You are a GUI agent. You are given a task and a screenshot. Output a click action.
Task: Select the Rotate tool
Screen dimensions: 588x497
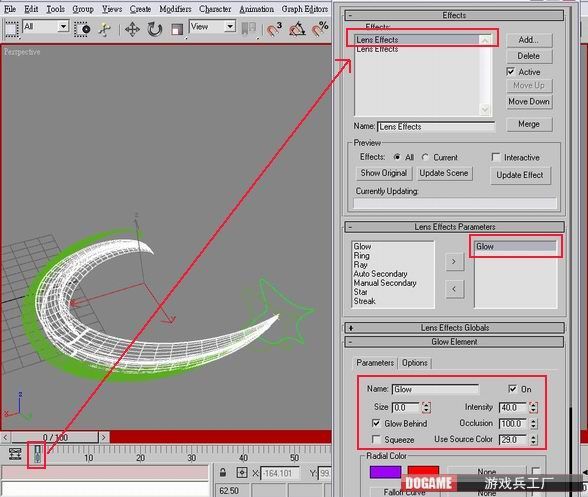click(154, 29)
